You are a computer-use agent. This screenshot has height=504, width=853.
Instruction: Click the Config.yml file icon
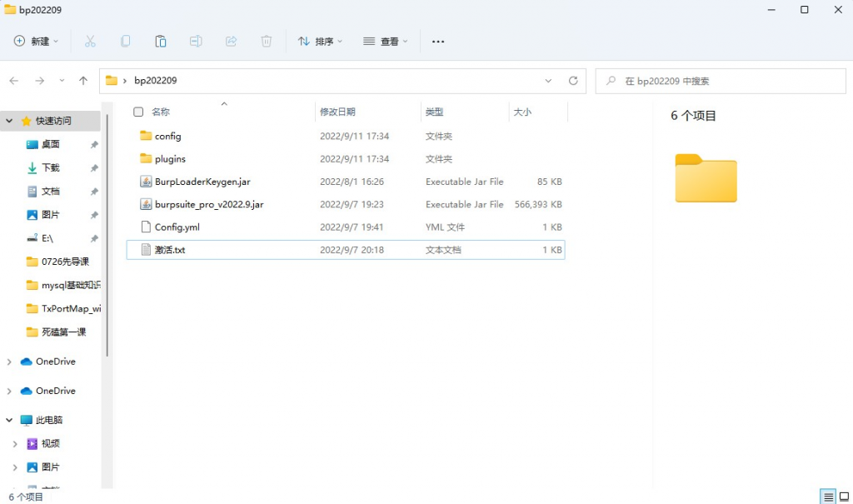146,227
